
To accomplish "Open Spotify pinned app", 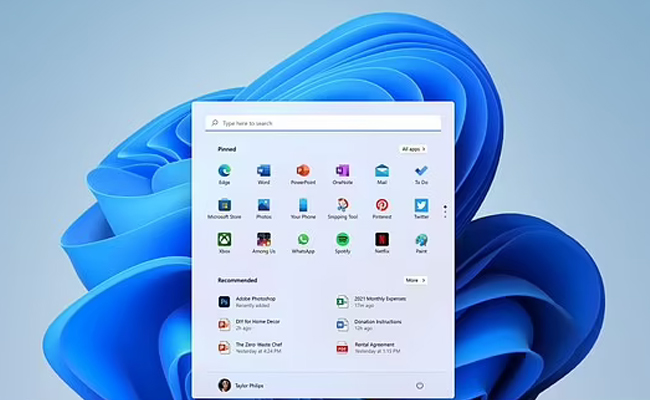I will [x=342, y=243].
